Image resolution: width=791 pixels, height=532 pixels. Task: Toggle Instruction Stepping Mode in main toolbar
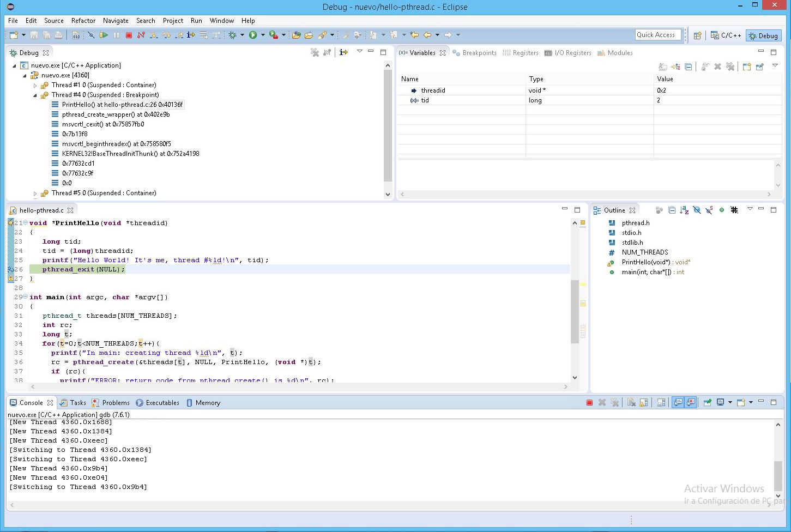(191, 35)
